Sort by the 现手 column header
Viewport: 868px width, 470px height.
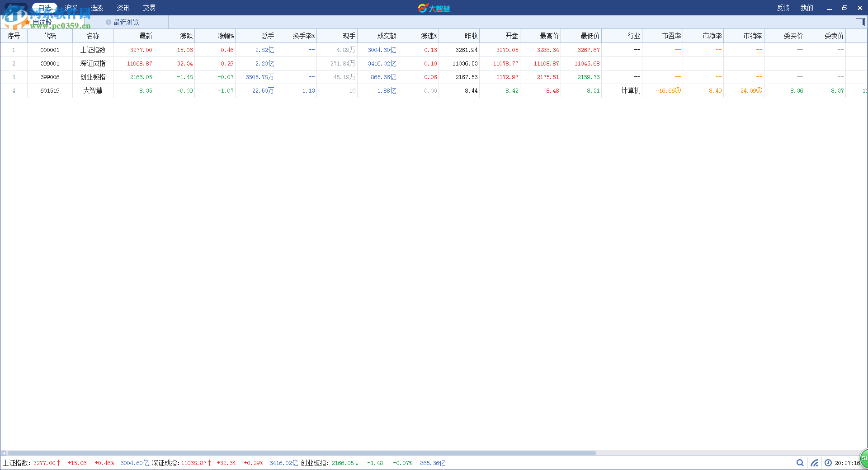pyautogui.click(x=337, y=36)
